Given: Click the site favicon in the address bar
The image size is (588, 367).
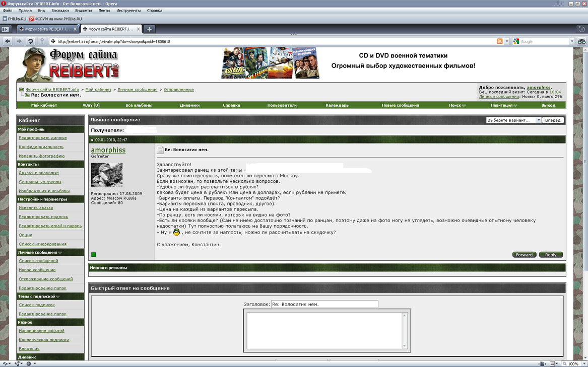Looking at the screenshot, I should pyautogui.click(x=53, y=41).
